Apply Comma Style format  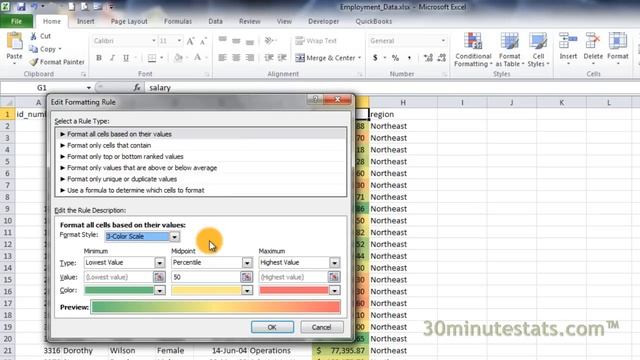(409, 58)
